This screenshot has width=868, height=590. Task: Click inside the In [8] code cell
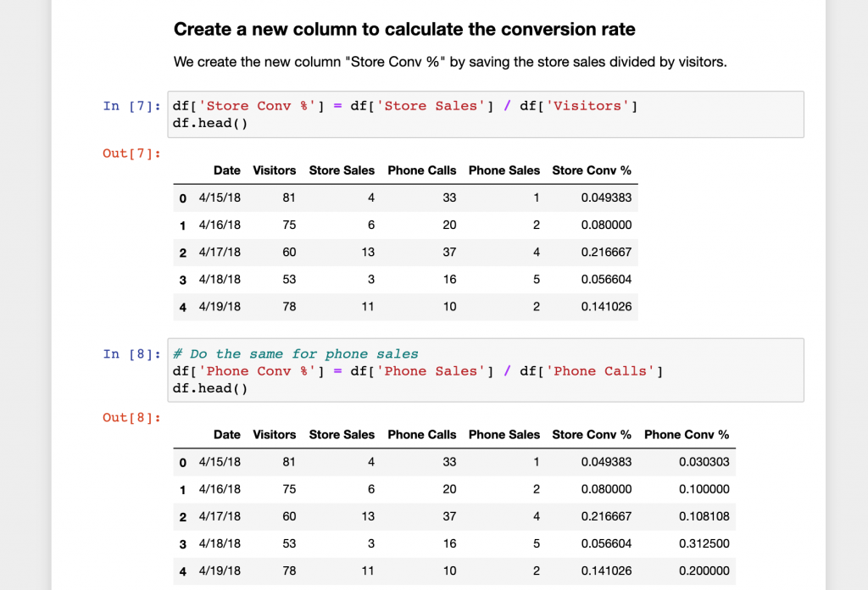tap(486, 370)
